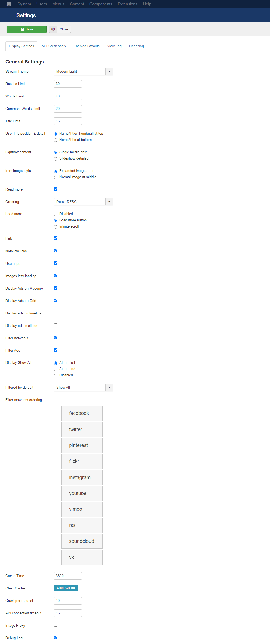Click the Close button label
Viewport: 270px width, 644px height.
[x=64, y=29]
